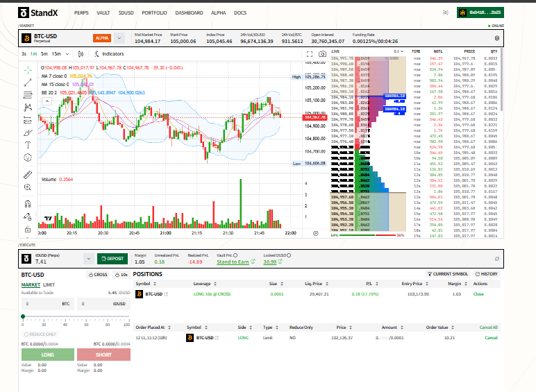The height and width of the screenshot is (392, 536).
Task: Open the BTC-USD position share icon
Action: coord(166,294)
